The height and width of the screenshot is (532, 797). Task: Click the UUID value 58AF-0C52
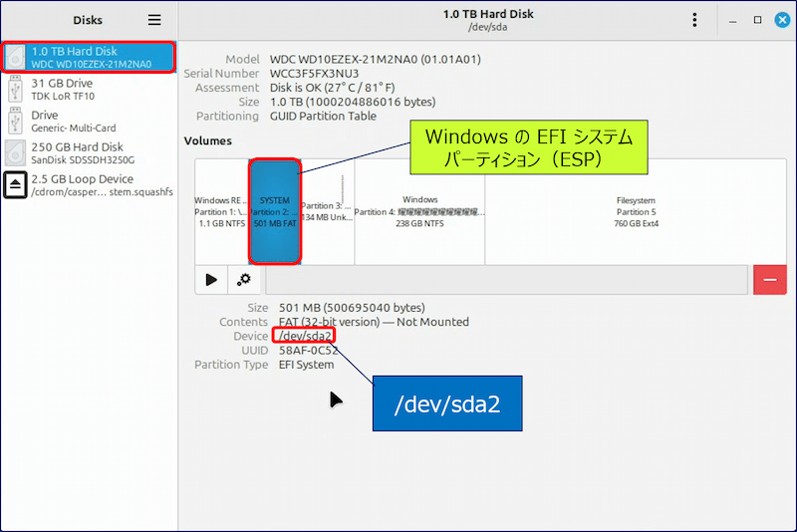tap(308, 350)
